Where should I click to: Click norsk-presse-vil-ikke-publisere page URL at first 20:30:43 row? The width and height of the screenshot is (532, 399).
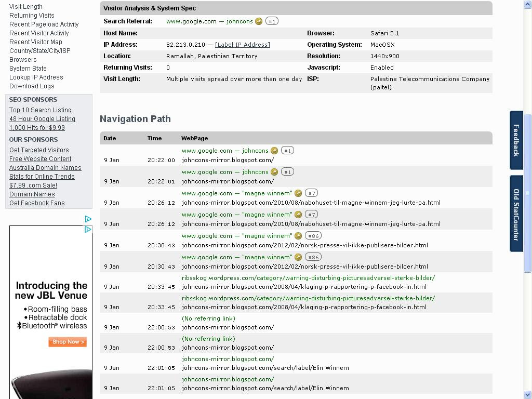click(x=304, y=245)
